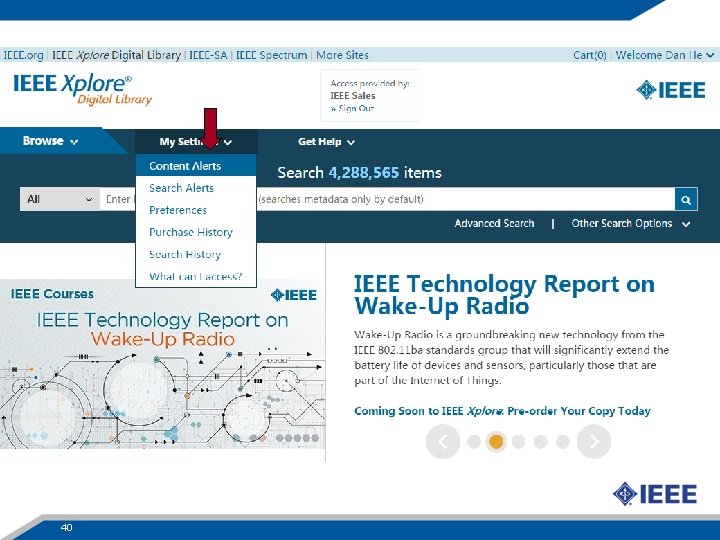
Task: Open the Cart(0) link
Action: pyautogui.click(x=590, y=55)
